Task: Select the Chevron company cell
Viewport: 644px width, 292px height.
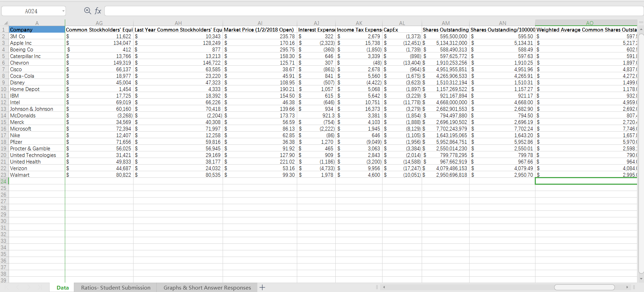Action: tap(37, 63)
